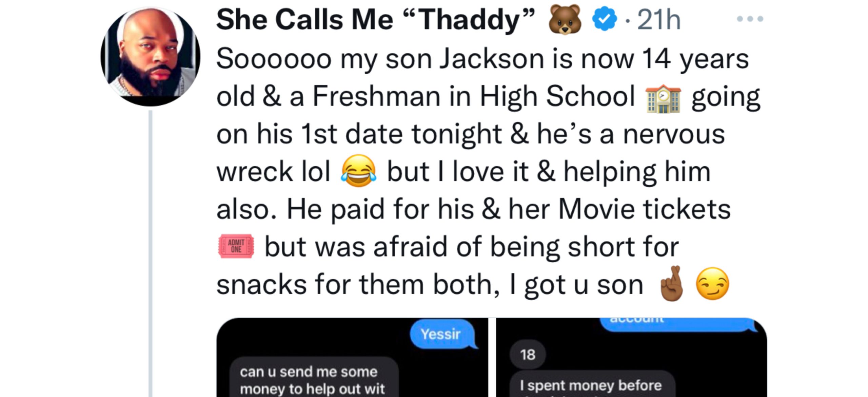868x397 pixels.
Task: Open the left text message screenshot
Action: [352, 357]
